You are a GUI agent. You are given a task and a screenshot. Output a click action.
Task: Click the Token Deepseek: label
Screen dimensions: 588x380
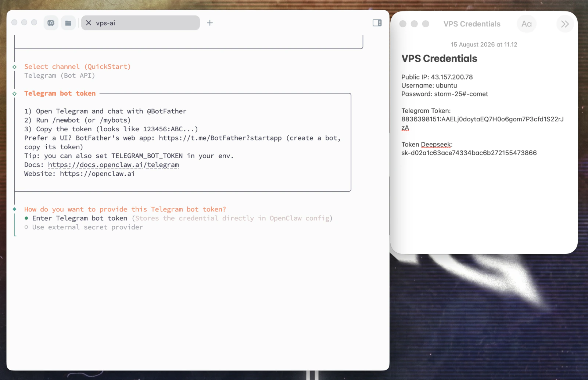(427, 145)
